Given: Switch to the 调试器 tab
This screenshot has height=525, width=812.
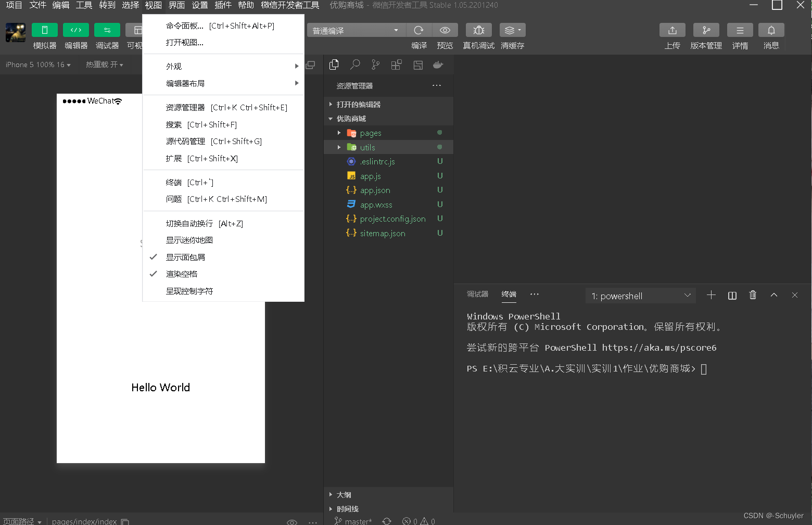Looking at the screenshot, I should [477, 294].
